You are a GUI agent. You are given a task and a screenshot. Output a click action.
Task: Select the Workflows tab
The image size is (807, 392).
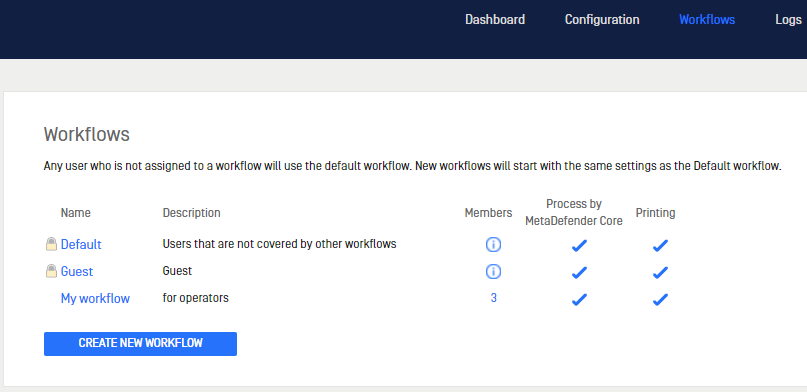[707, 20]
